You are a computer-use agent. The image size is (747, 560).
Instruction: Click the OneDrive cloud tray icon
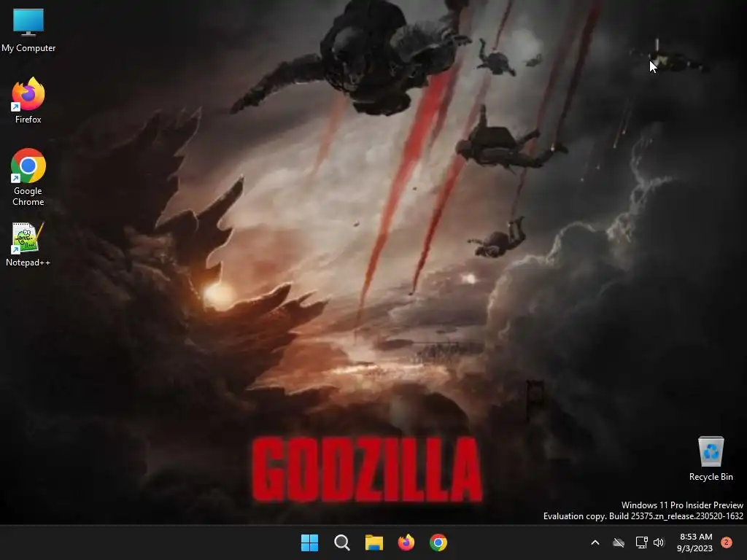(619, 542)
